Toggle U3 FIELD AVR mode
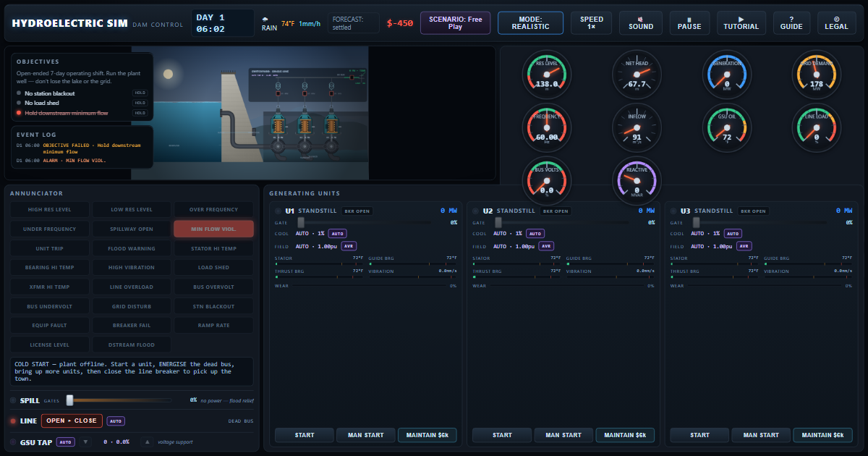Viewport: 868px width, 456px height. click(x=744, y=246)
